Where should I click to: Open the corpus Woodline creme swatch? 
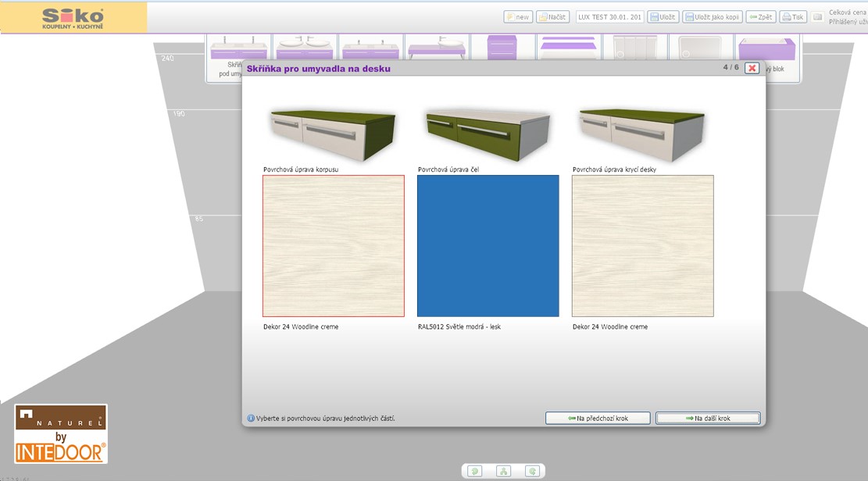(x=334, y=246)
